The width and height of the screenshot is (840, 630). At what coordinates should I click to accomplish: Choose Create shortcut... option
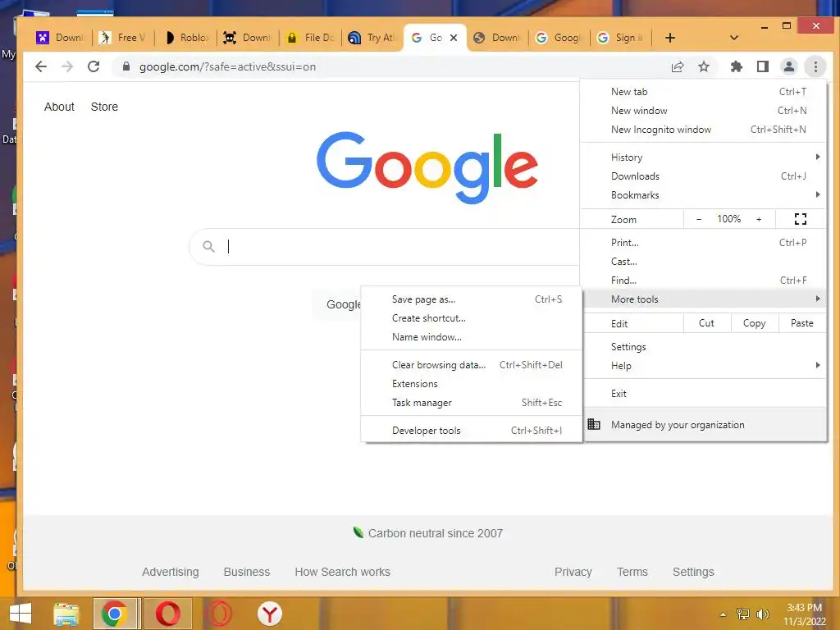tap(471, 318)
